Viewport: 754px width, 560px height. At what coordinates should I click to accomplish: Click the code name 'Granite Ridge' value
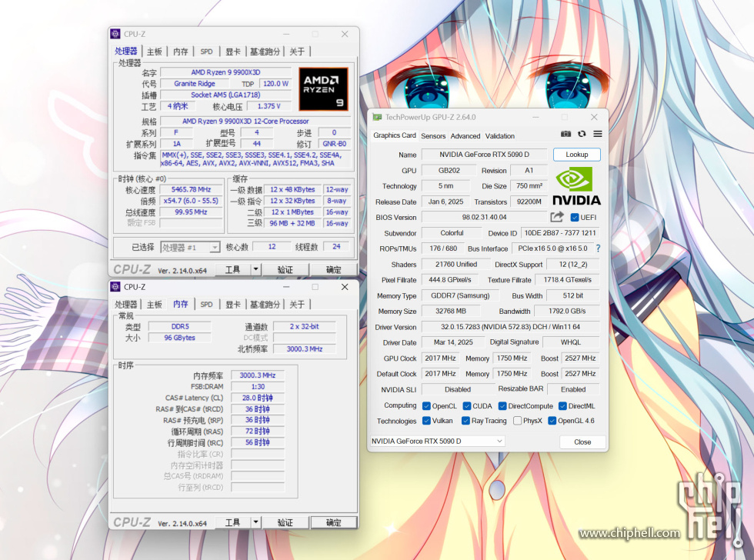[194, 83]
